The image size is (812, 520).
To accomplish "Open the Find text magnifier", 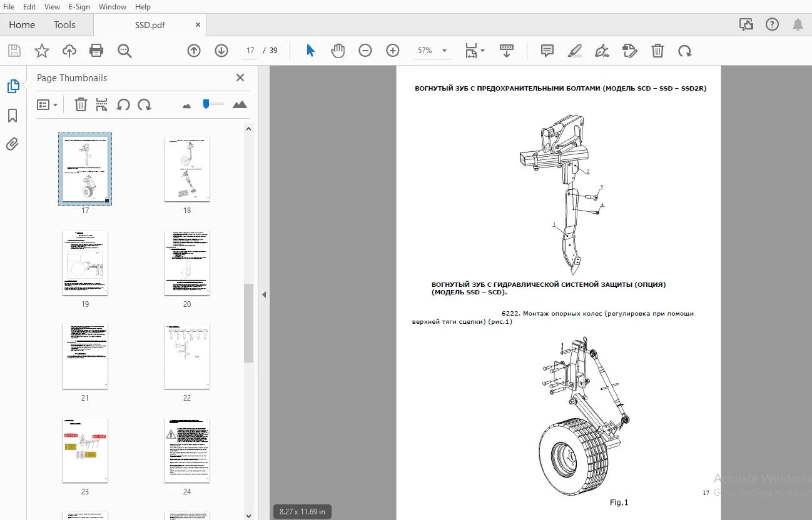I will pos(124,51).
